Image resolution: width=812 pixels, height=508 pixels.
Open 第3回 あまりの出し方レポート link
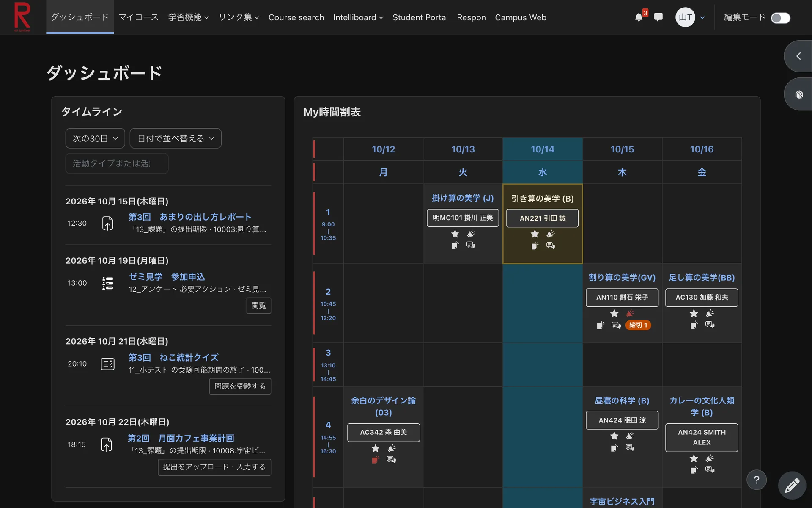coord(190,217)
